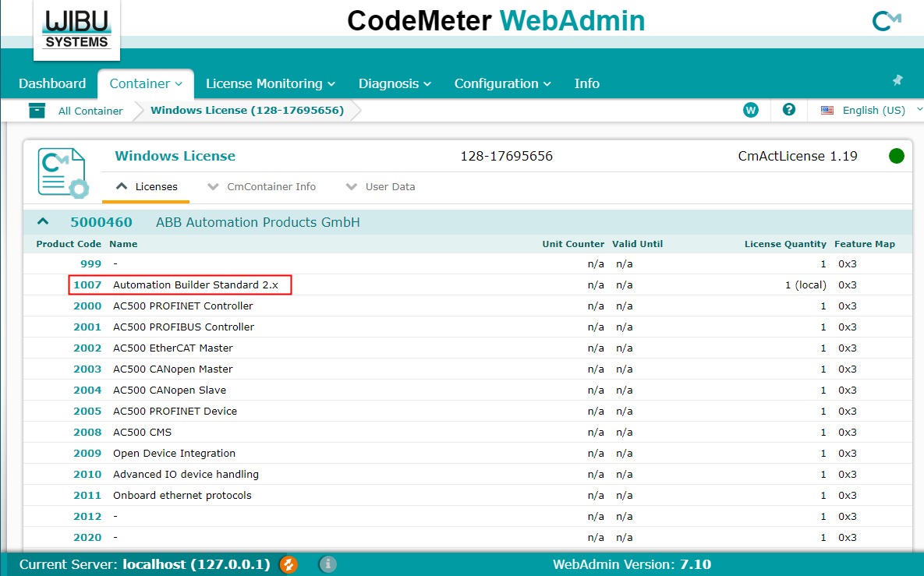Open the License Monitoring menu

coord(271,83)
